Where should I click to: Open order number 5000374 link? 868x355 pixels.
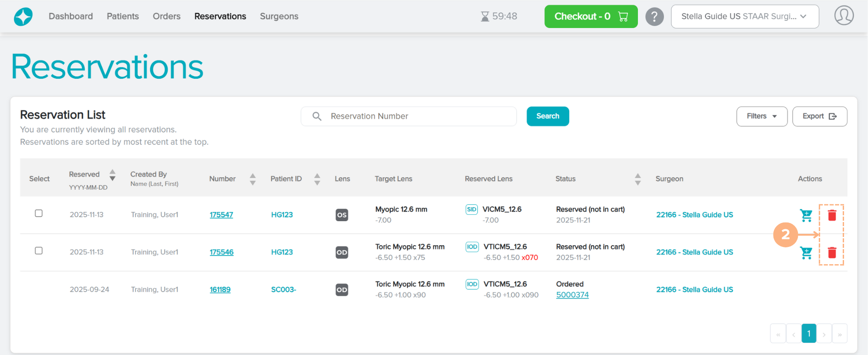pyautogui.click(x=572, y=295)
